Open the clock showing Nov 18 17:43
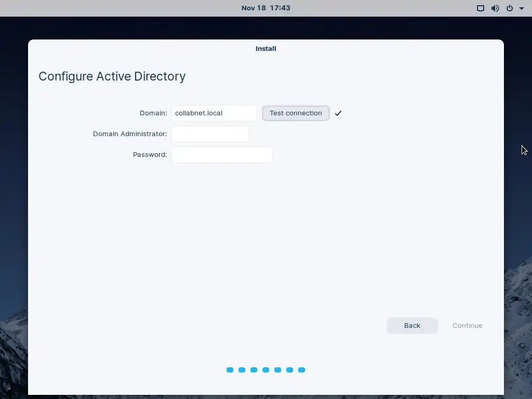The image size is (532, 399). pyautogui.click(x=266, y=8)
